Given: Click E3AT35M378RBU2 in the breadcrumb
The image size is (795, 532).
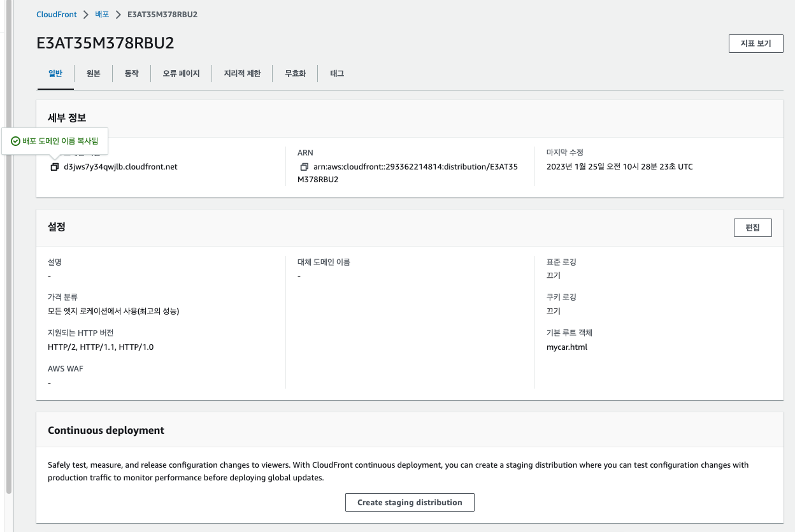Looking at the screenshot, I should (x=162, y=14).
